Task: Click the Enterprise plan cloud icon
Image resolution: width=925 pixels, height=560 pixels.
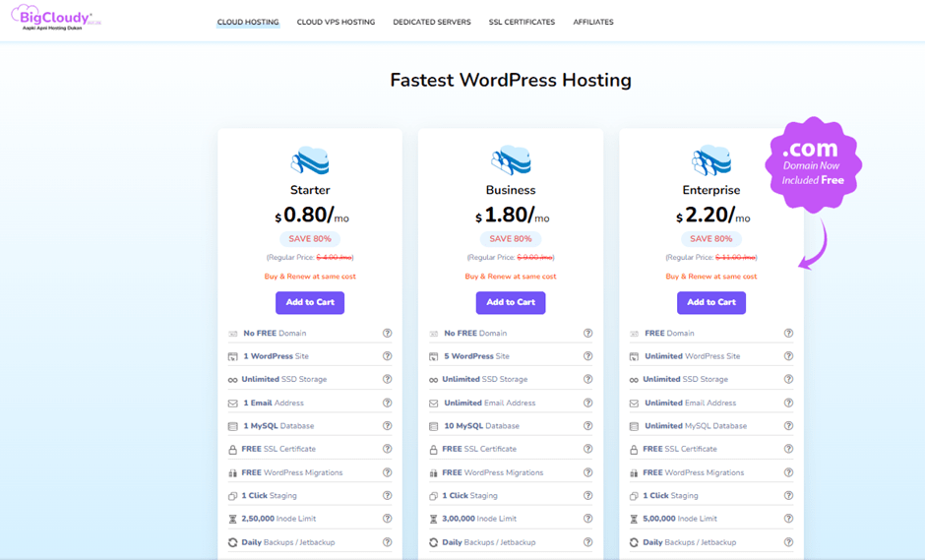Action: 710,160
